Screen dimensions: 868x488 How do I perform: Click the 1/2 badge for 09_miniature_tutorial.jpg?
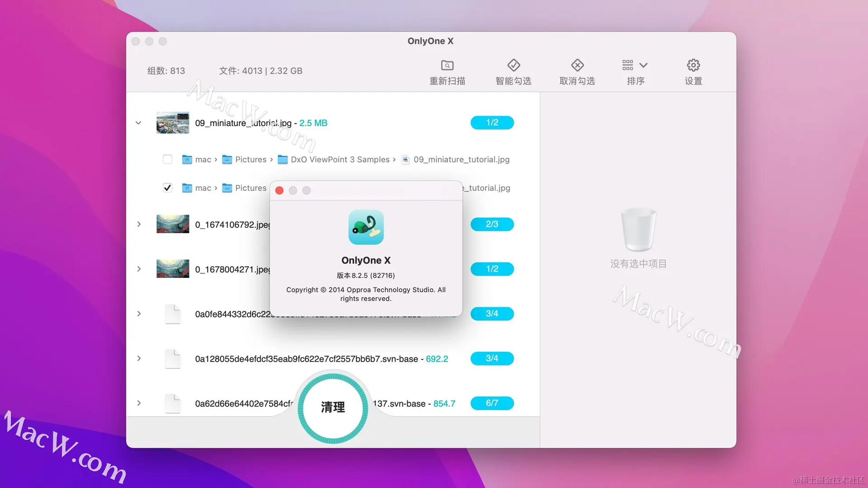point(492,122)
